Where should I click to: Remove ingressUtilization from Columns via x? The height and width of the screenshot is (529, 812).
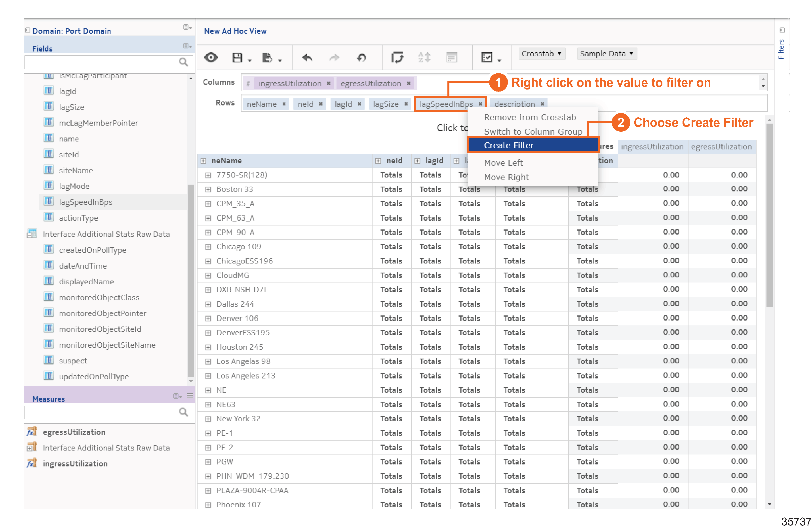click(329, 83)
